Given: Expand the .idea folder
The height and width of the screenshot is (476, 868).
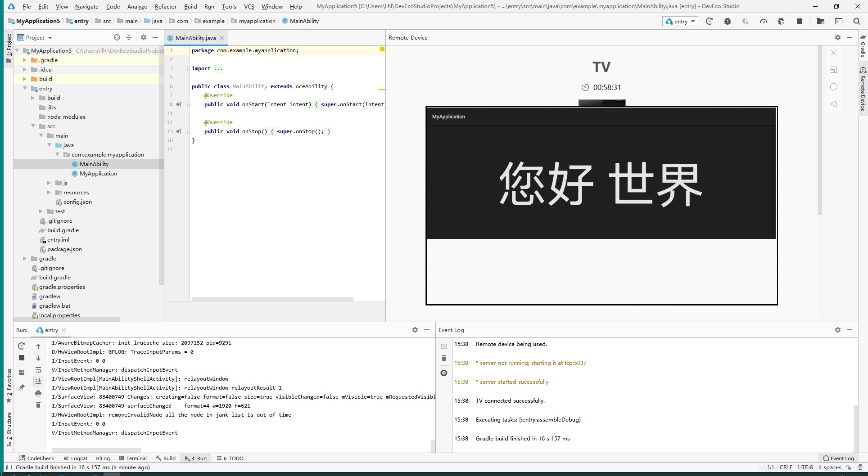Looking at the screenshot, I should click(x=25, y=69).
